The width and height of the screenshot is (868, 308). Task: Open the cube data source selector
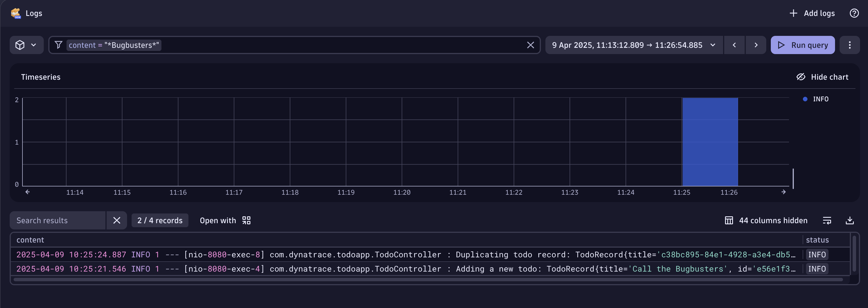pyautogui.click(x=26, y=45)
